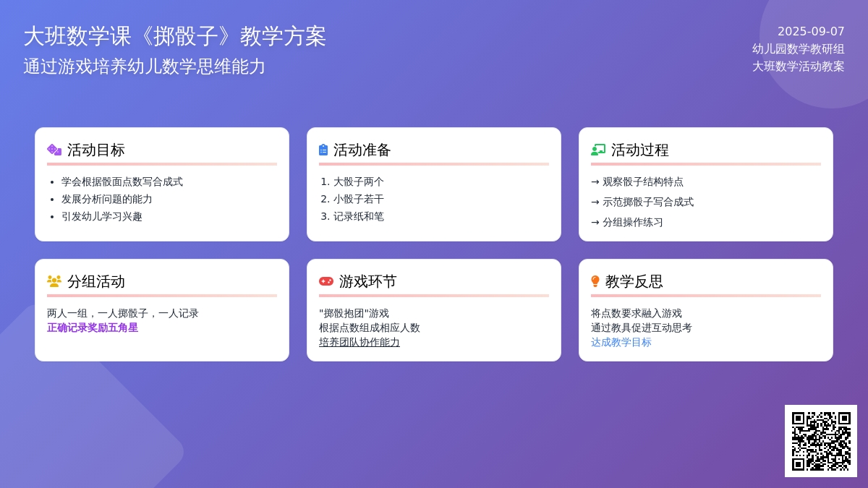The height and width of the screenshot is (488, 868).
Task: Click the QR code image
Action: (x=821, y=441)
